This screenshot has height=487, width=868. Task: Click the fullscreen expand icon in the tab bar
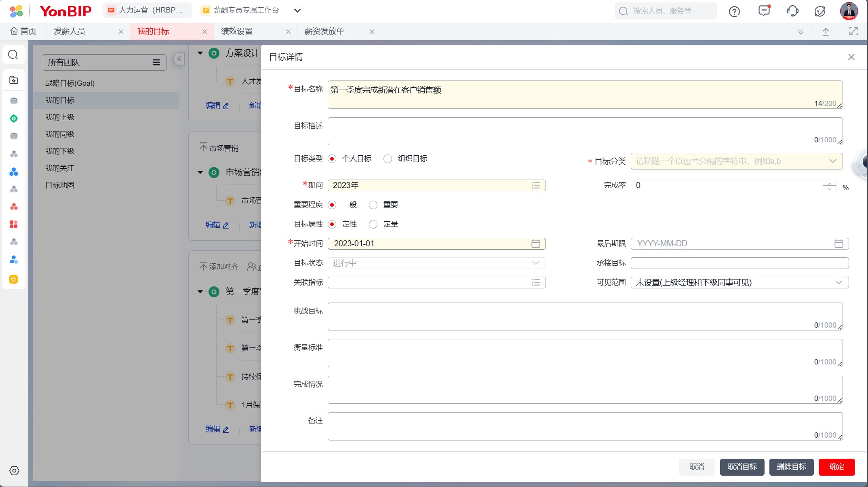point(853,32)
